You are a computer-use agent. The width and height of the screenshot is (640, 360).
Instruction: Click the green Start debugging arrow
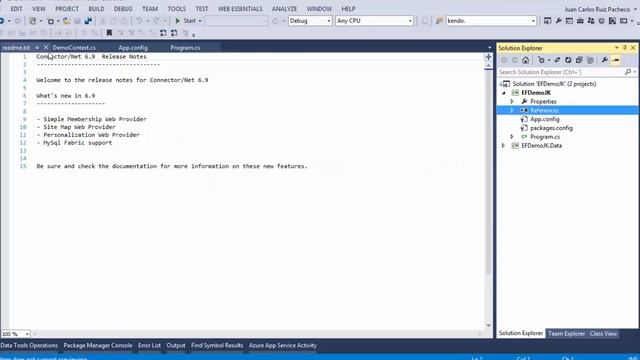[x=178, y=21]
